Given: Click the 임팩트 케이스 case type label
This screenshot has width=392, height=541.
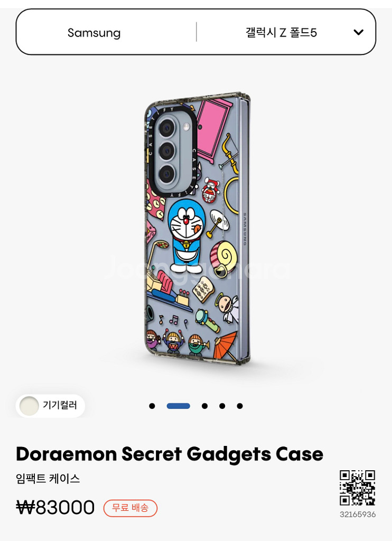Looking at the screenshot, I should pos(48,479).
